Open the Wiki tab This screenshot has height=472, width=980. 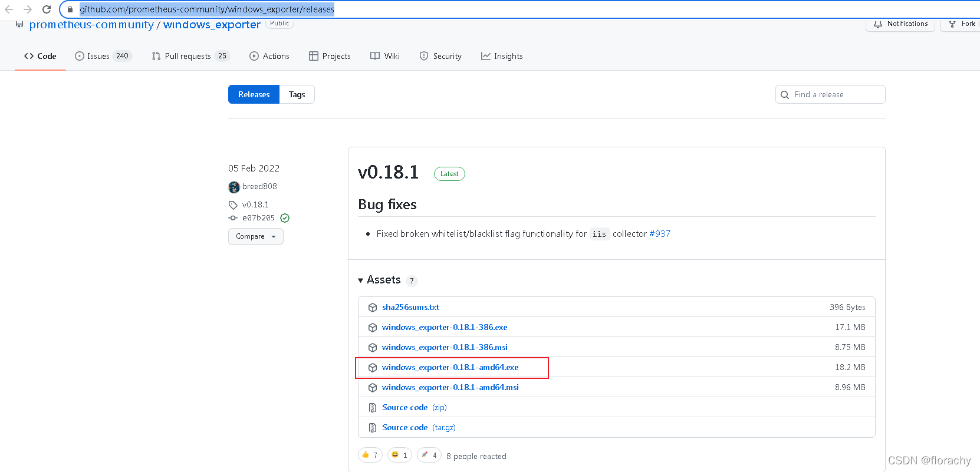385,56
